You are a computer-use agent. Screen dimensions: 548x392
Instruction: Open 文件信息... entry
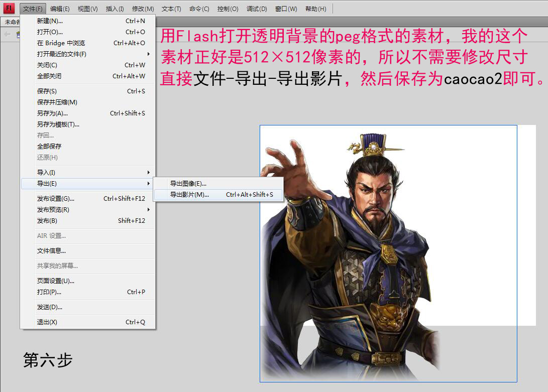[88, 251]
